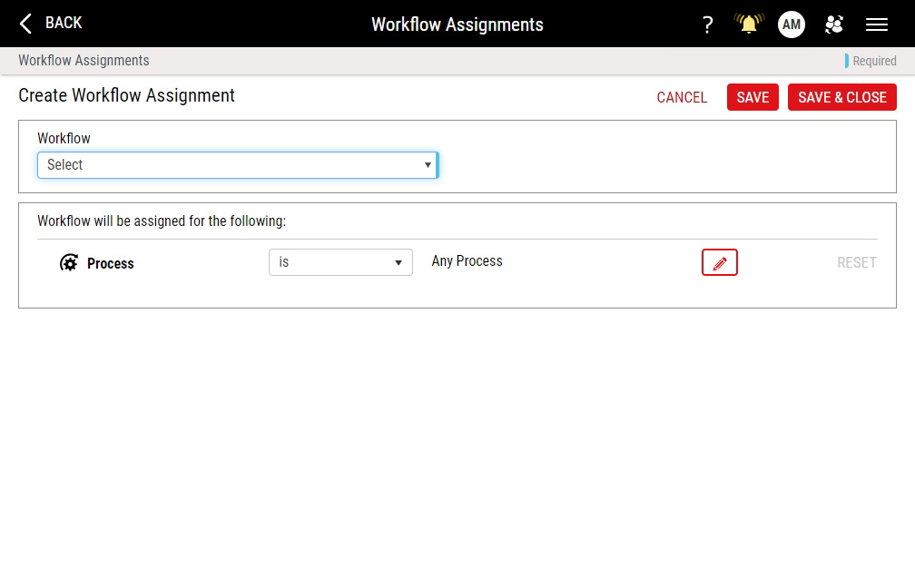The height and width of the screenshot is (588, 915).
Task: Open the notifications bell icon
Action: click(749, 24)
